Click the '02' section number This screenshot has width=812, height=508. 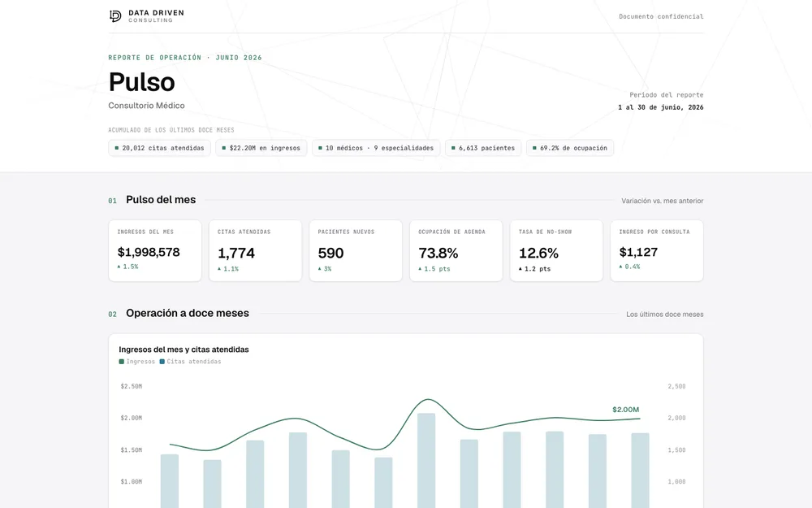point(112,314)
